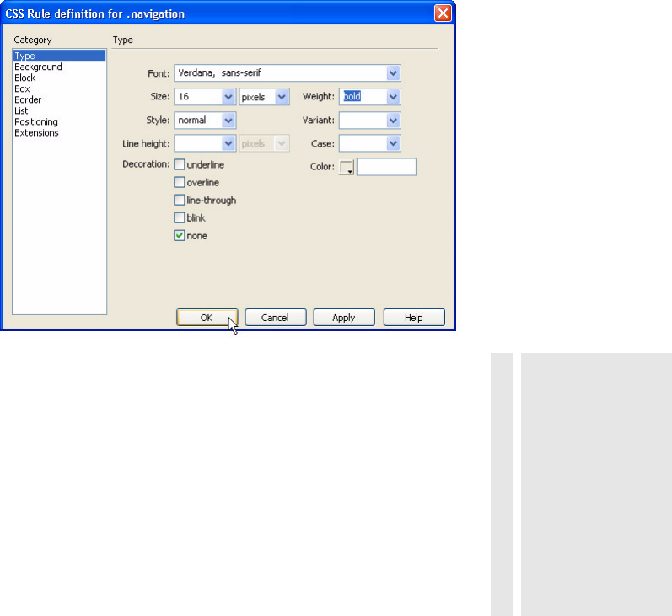The width and height of the screenshot is (672, 616).
Task: Open the Size value dropdown
Action: [x=228, y=97]
